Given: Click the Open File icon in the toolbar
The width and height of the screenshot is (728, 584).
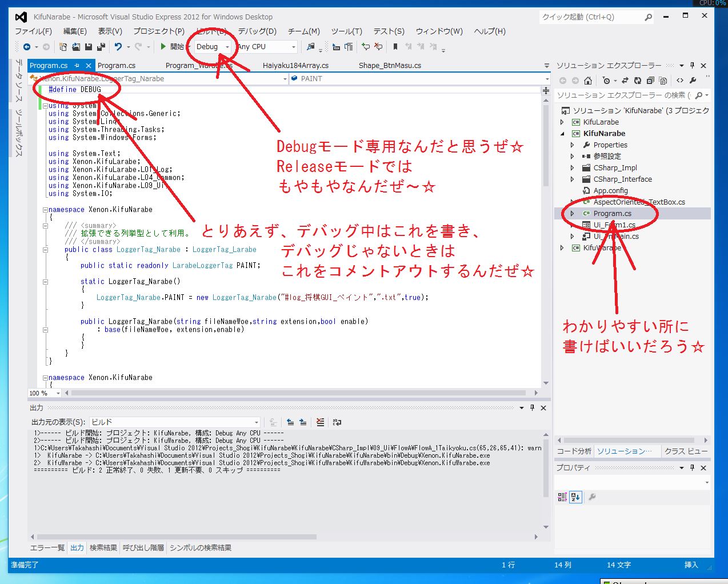Looking at the screenshot, I should point(76,47).
